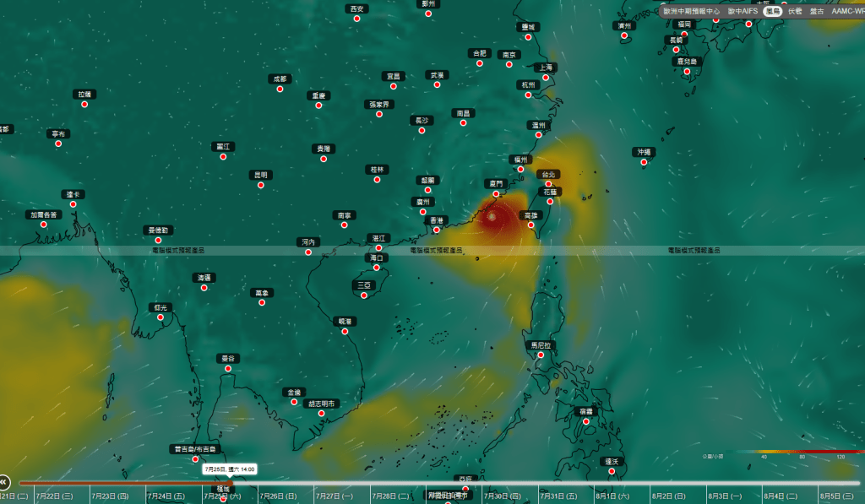865x504 pixels.
Task: Jump timeline to 8月3日 (一)
Action: coord(725,496)
